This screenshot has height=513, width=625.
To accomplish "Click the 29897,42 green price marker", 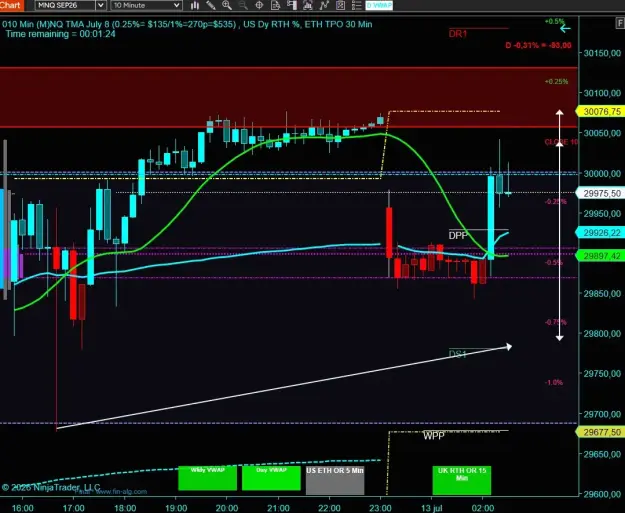I will coord(601,256).
